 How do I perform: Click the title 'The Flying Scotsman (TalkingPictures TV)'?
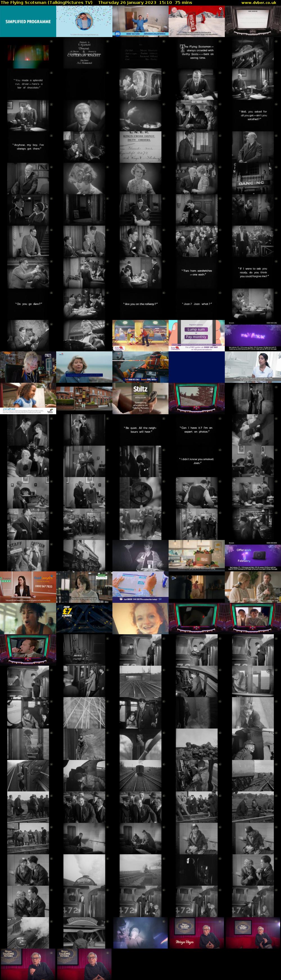click(46, 2)
